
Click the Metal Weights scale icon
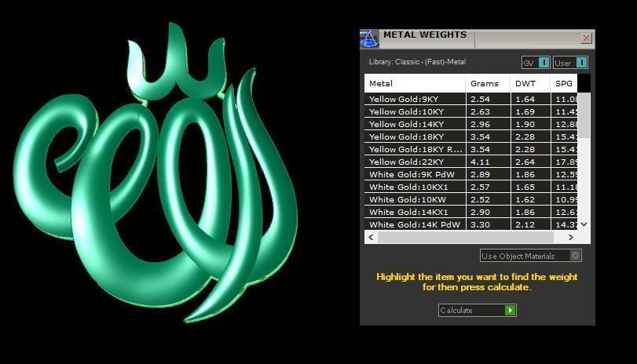369,39
